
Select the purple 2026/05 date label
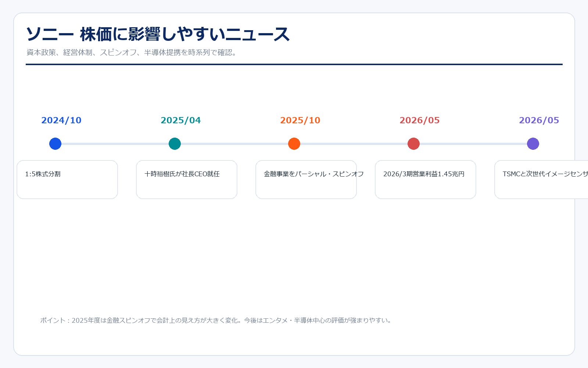[x=539, y=120]
